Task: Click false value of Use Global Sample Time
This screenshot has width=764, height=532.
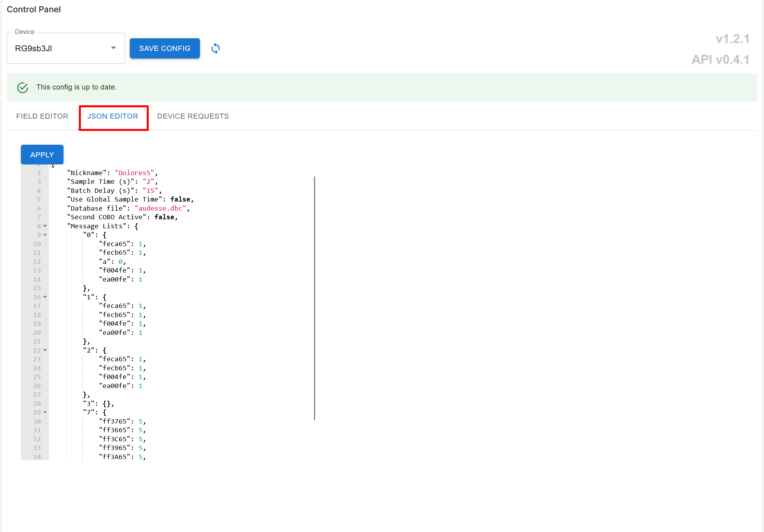Action: 180,199
